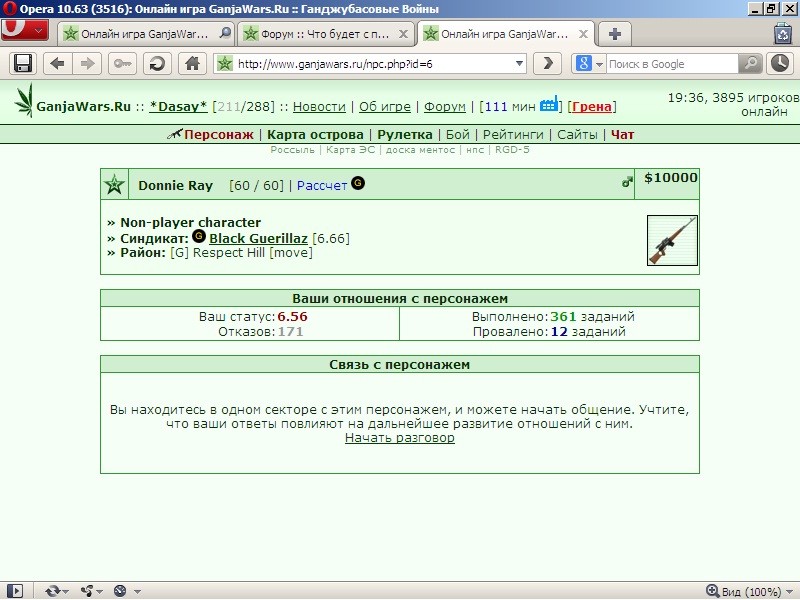Open the Black Guerillaz syndicate link
800x600 pixels.
(258, 239)
